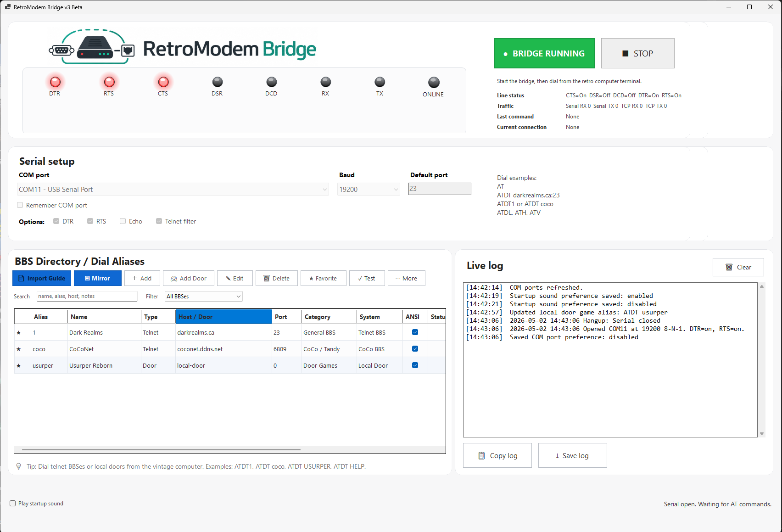Screen dimensions: 782x532
Task: Open Import Guide
Action: tap(42, 278)
